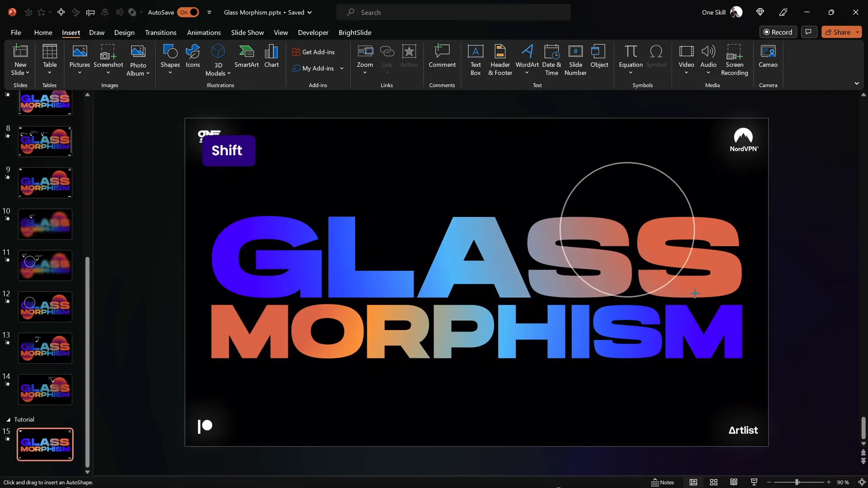Toggle the Notes pane
Image resolution: width=868 pixels, height=488 pixels.
click(x=664, y=482)
